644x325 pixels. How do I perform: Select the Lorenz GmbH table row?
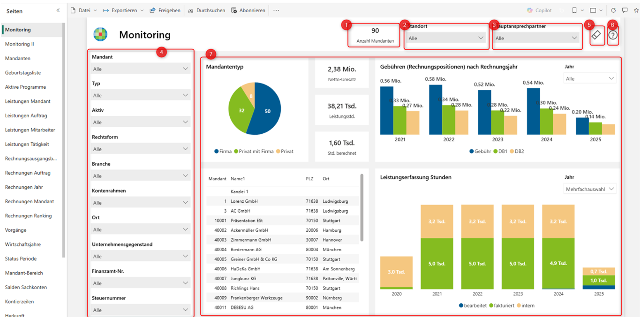(263, 201)
